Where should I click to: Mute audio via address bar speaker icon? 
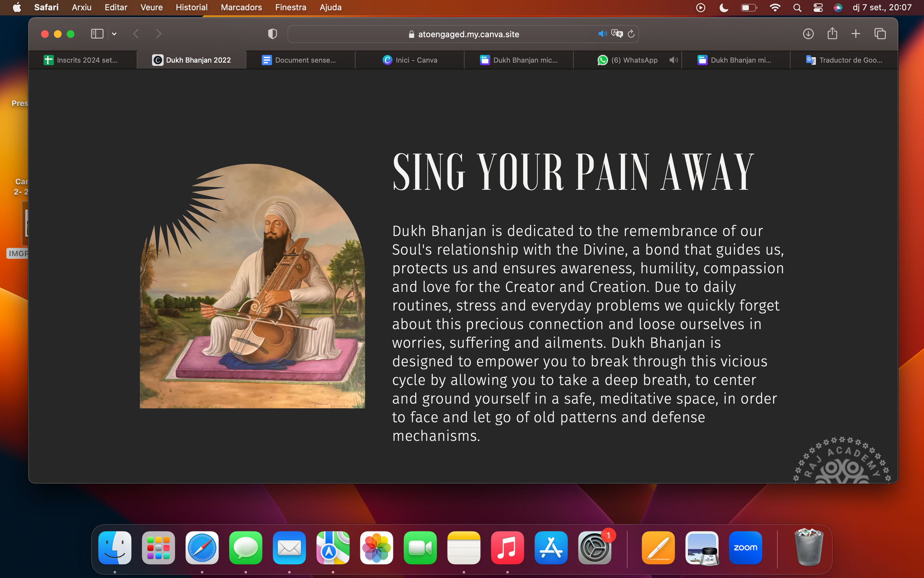coord(602,34)
